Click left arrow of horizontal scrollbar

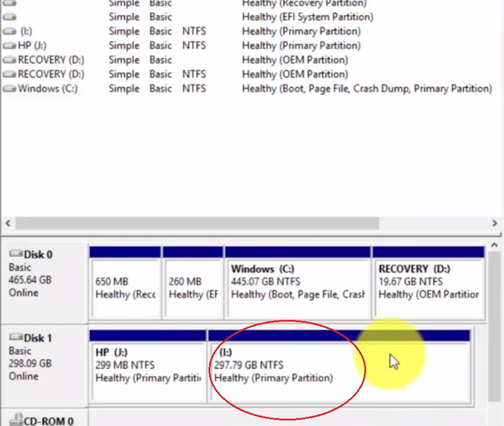[8, 223]
